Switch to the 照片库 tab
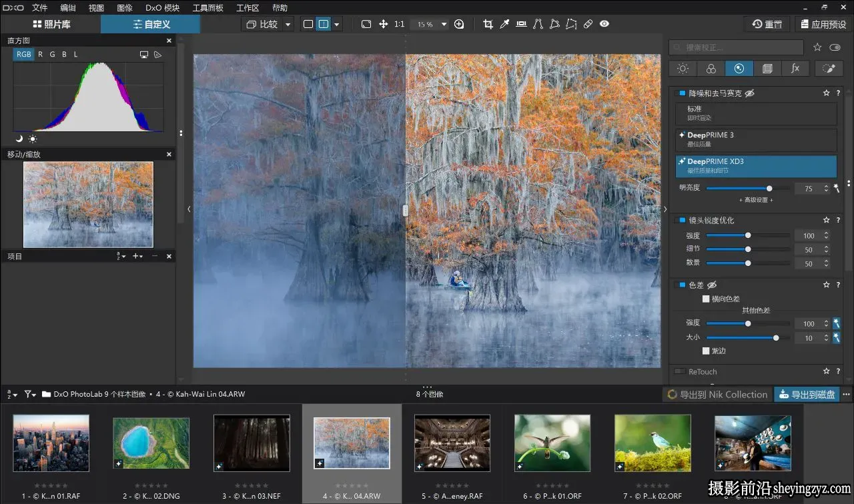This screenshot has height=504, width=854. pyautogui.click(x=51, y=24)
